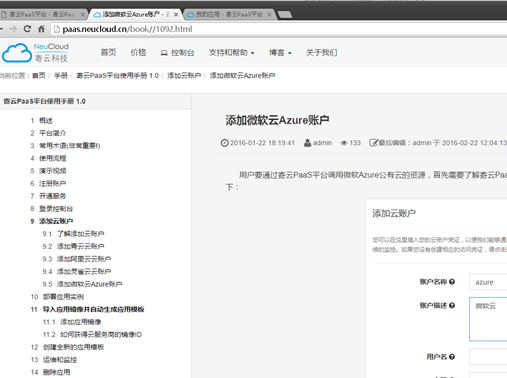Open 关于我们 in the navigation bar
507x378 pixels.
tap(321, 53)
